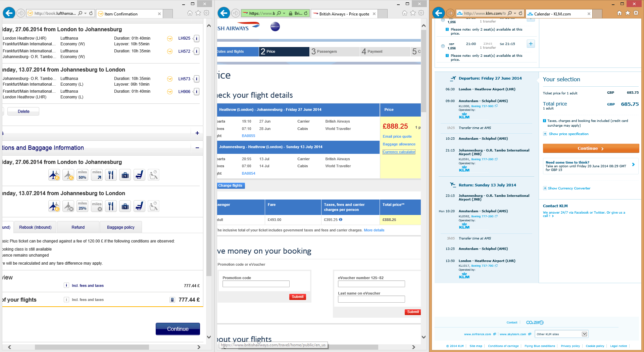
Task: Click the oneworld logo on British Airways page
Action: coord(275,27)
